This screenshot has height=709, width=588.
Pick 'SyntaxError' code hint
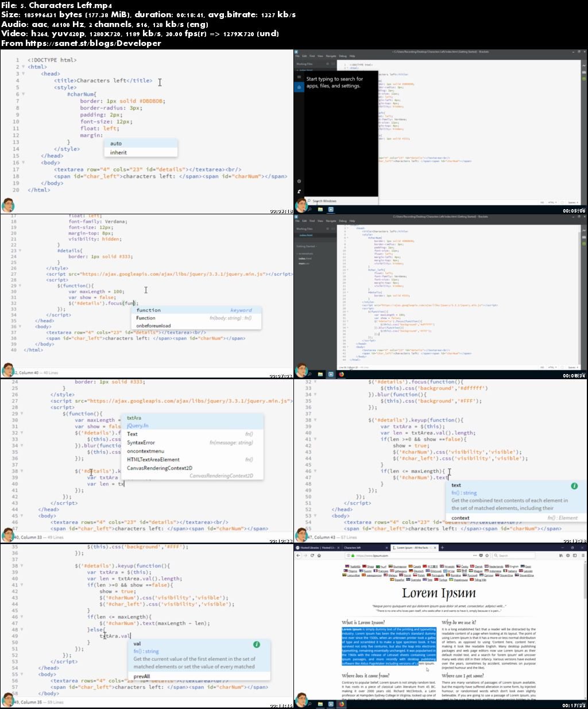point(192,442)
